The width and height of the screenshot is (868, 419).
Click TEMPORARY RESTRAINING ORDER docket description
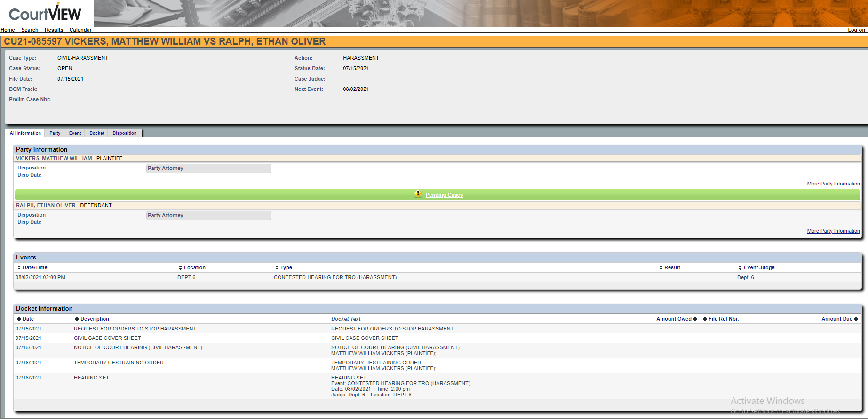pyautogui.click(x=119, y=363)
